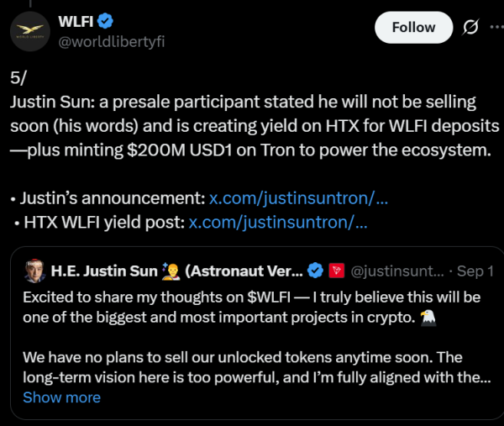This screenshot has width=504, height=426.
Task: Open Justin's announcement link
Action: point(298,200)
